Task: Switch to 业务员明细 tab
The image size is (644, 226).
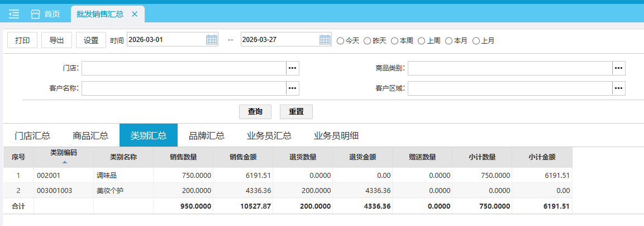Action: coord(336,135)
